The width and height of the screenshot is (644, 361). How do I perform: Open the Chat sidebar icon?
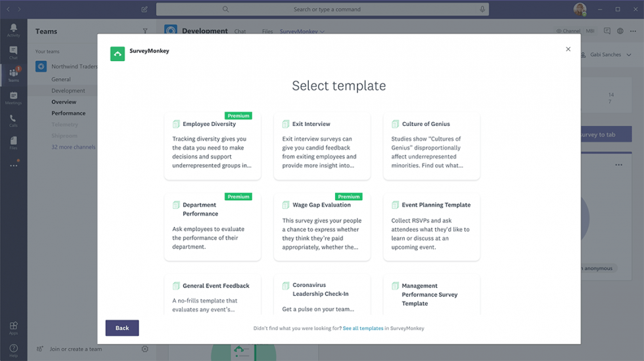pyautogui.click(x=14, y=51)
